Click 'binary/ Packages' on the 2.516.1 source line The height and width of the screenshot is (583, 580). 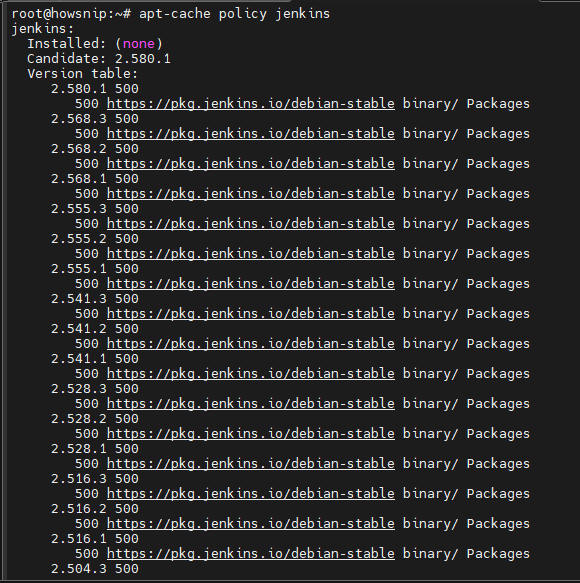pos(466,554)
